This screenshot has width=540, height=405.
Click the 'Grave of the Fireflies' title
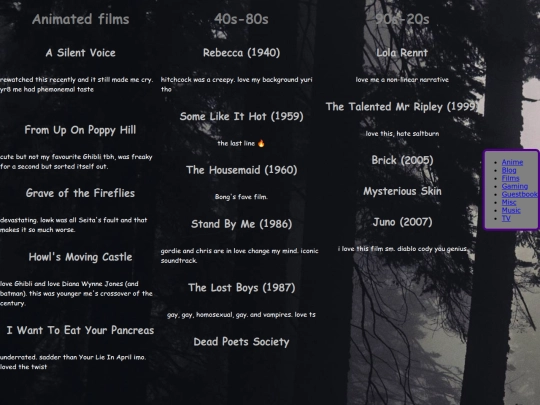[x=80, y=193]
